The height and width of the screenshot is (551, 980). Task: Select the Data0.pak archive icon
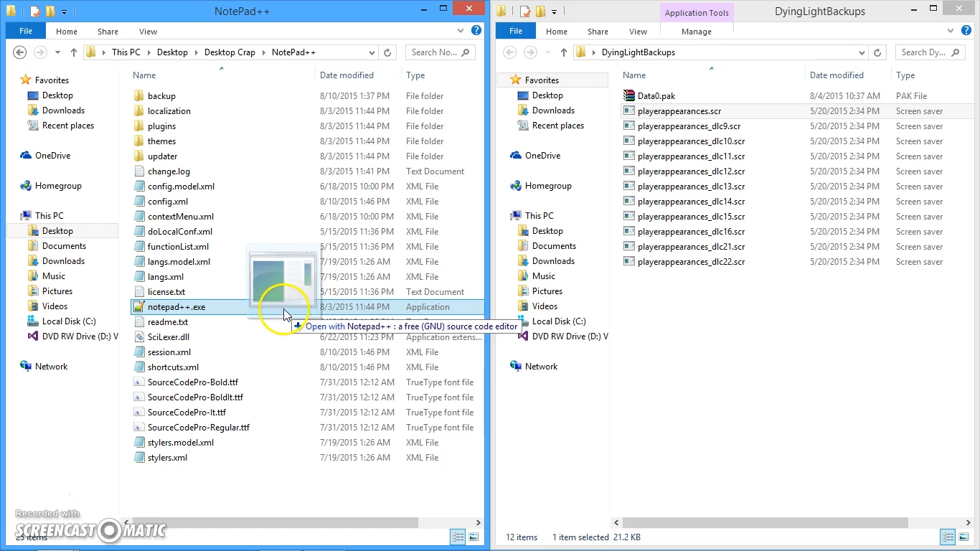point(629,95)
